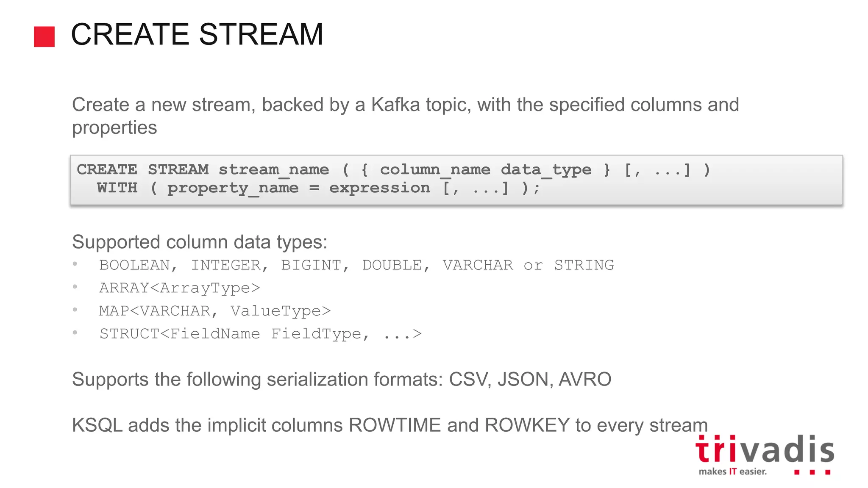This screenshot has height=488, width=868.
Task: Click the bullet before BOOLEAN line
Action: pos(75,264)
